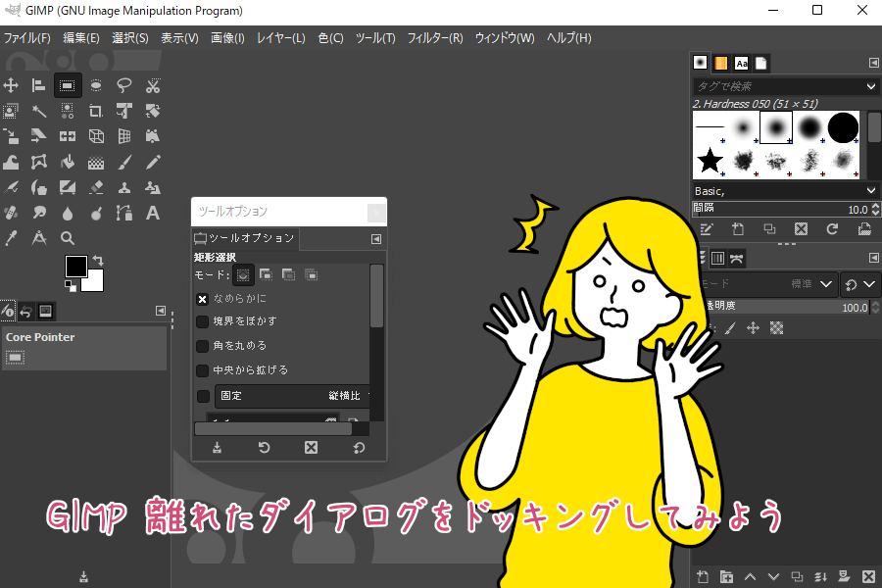Select the Scissors Select tool
Screen dimensions: 882x588
[x=153, y=85]
